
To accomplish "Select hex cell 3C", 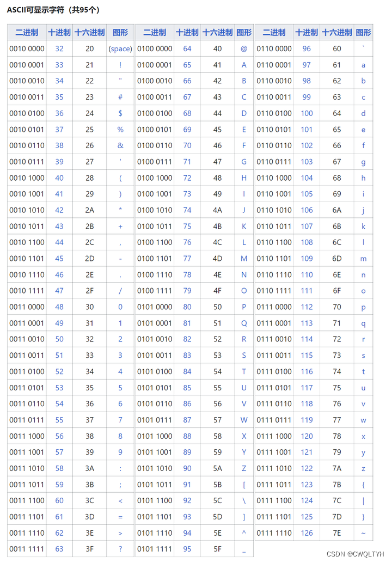I will click(89, 500).
